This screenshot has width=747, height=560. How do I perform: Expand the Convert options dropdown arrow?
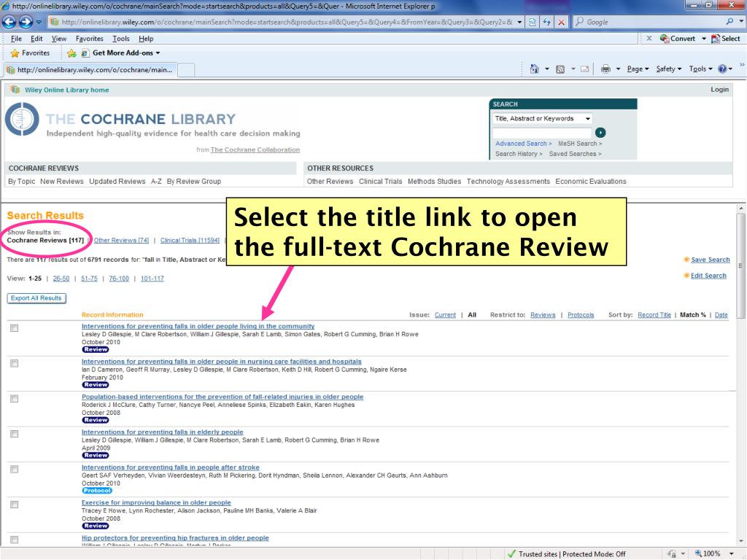(704, 39)
